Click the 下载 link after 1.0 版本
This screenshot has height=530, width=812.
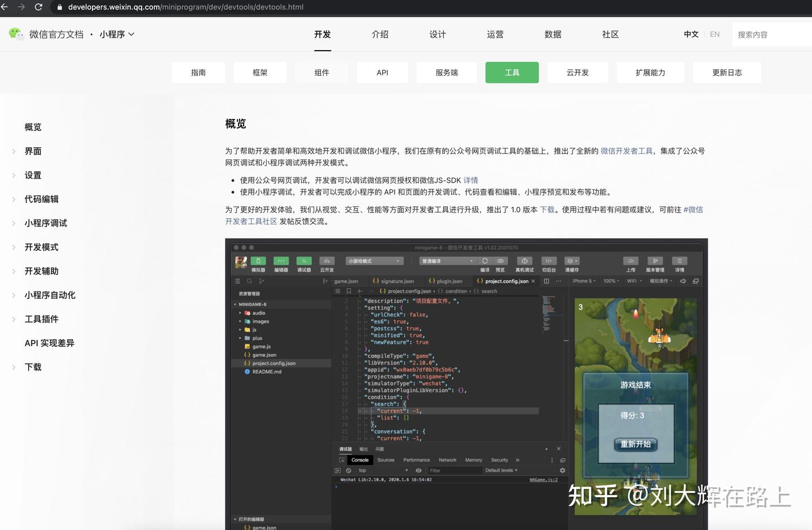pos(547,210)
